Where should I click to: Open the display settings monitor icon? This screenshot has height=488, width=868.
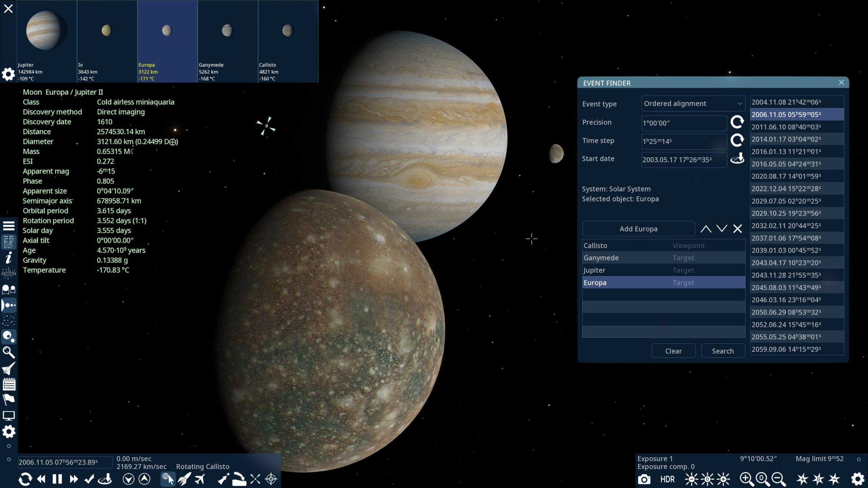click(9, 415)
